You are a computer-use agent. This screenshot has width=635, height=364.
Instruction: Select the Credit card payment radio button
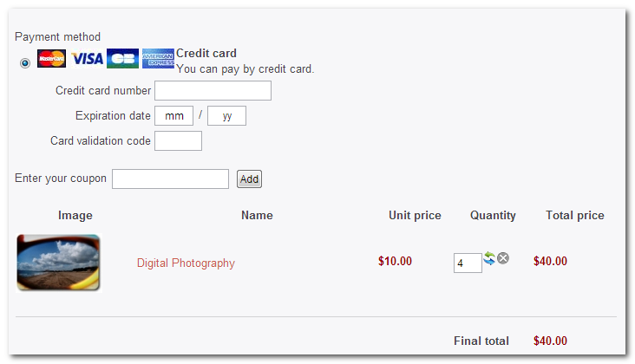point(25,62)
